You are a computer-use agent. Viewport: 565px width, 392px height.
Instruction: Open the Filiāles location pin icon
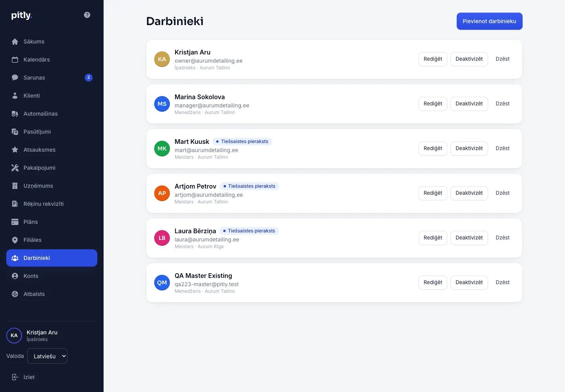point(15,240)
